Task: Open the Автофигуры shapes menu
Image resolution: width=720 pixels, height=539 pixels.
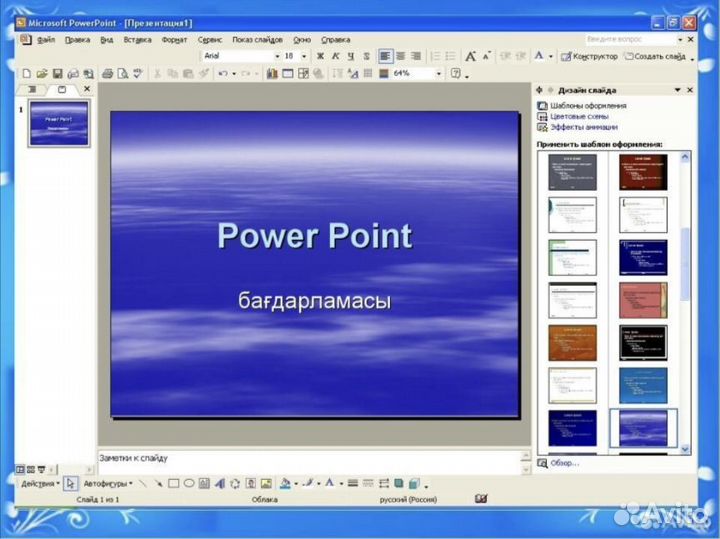Action: tap(108, 483)
